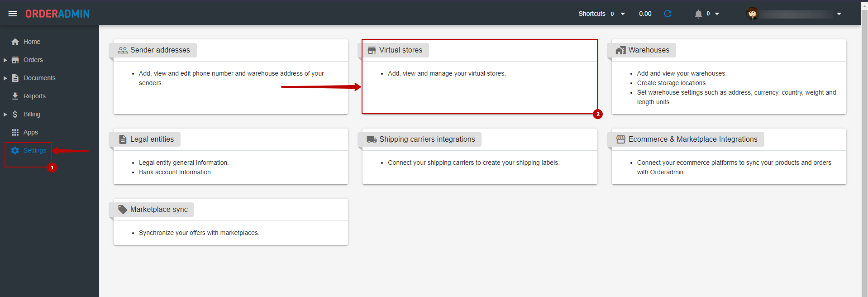The image size is (868, 297).
Task: Click 'Connect your ecommerce platforms' description text
Action: (x=734, y=168)
